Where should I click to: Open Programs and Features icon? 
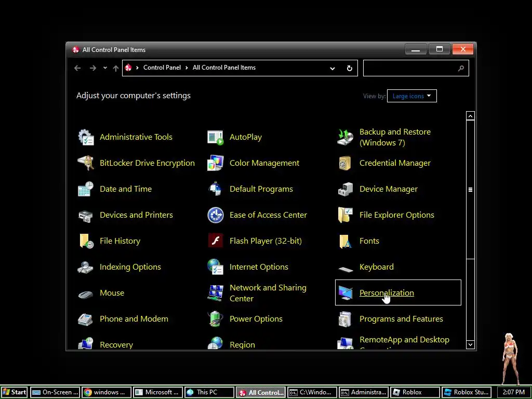point(345,319)
